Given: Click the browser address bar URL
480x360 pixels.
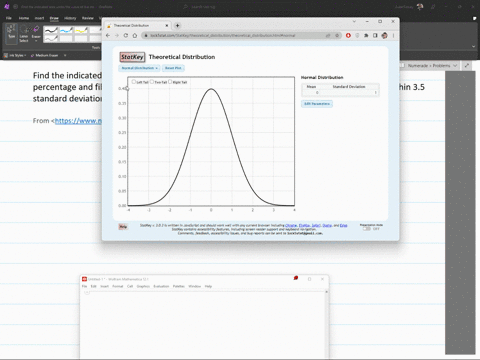Looking at the screenshot, I should tap(222, 35).
